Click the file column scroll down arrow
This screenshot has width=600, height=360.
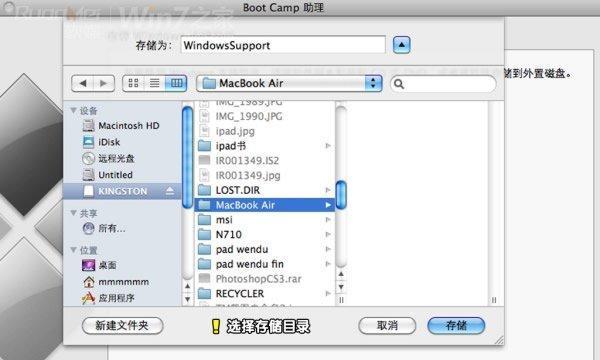341,287
